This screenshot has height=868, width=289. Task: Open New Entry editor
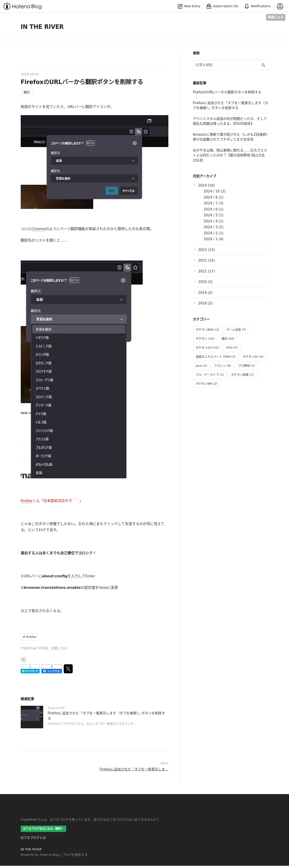(189, 6)
